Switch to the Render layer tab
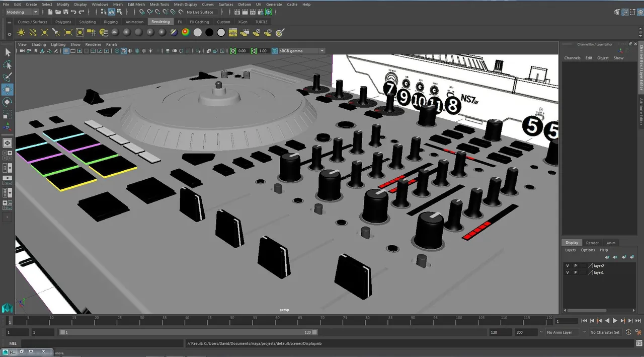This screenshot has width=644, height=357. [592, 243]
